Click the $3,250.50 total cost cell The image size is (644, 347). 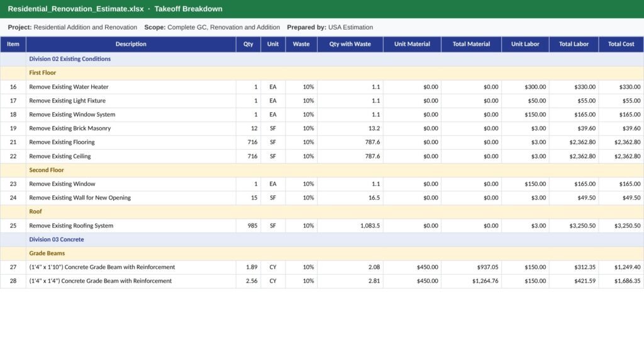621,225
